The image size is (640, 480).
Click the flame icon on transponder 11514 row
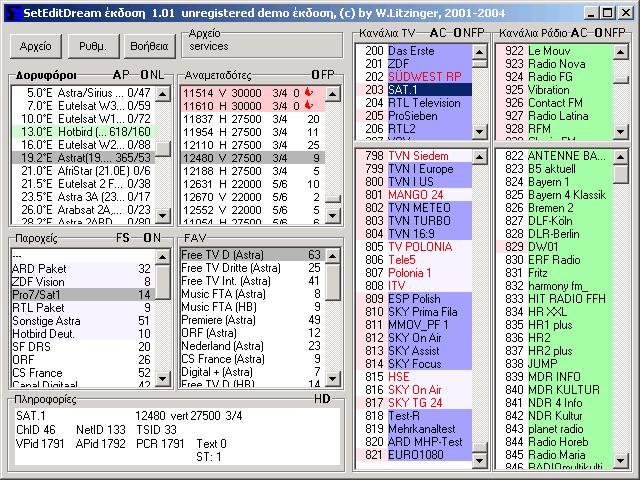[309, 93]
